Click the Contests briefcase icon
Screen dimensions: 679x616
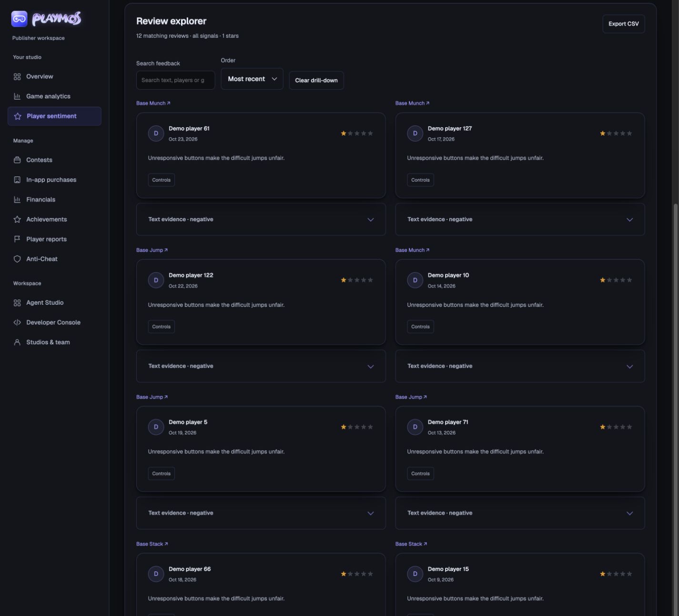(x=17, y=160)
